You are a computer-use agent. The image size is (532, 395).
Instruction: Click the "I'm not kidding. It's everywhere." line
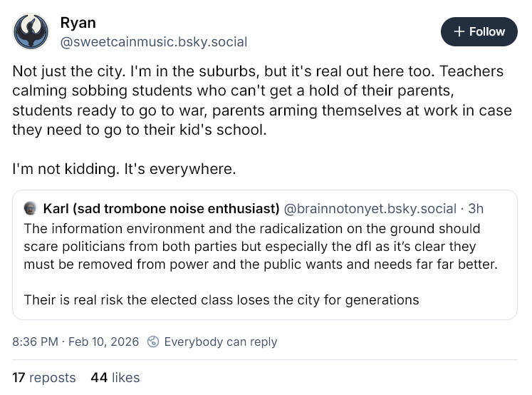click(123, 170)
